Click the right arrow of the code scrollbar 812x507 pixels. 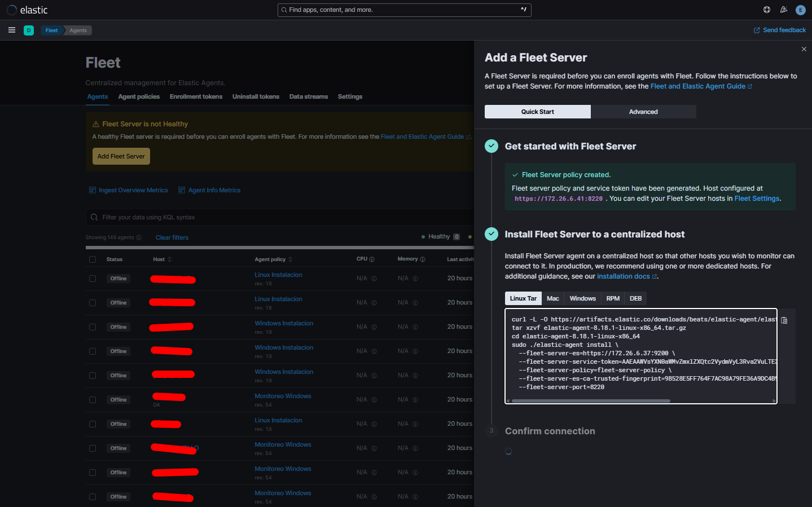pyautogui.click(x=774, y=401)
